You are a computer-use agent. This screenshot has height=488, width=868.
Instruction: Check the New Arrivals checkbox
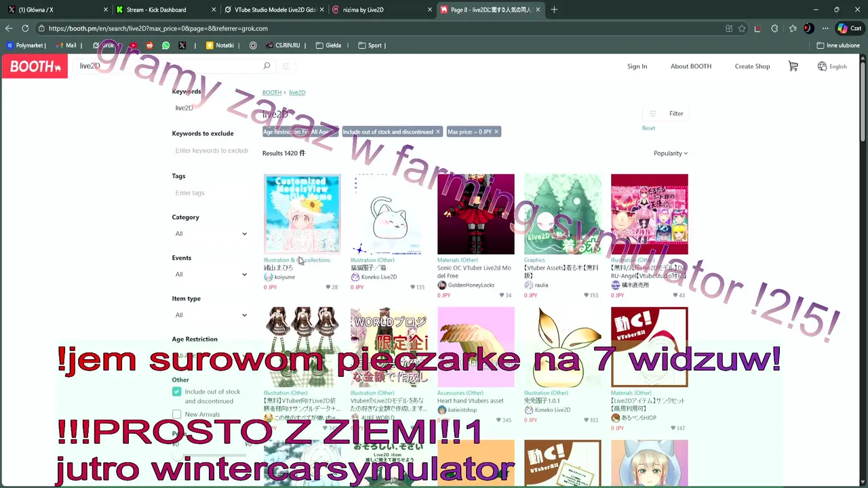[177, 414]
